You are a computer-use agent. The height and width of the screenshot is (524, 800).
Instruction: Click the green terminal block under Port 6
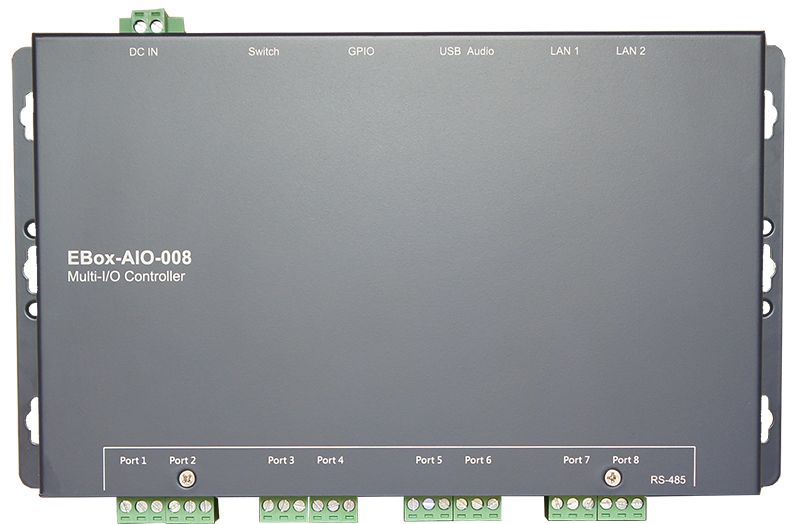477,508
